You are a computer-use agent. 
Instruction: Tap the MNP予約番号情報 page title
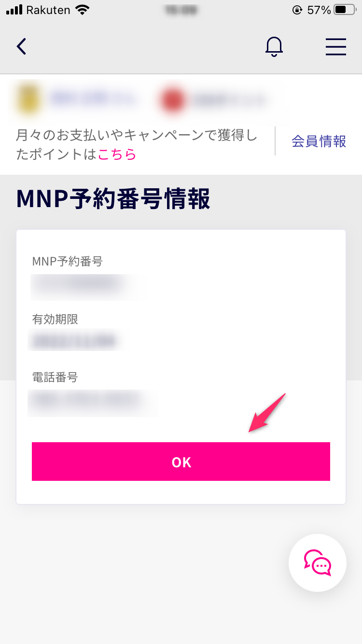point(113,198)
